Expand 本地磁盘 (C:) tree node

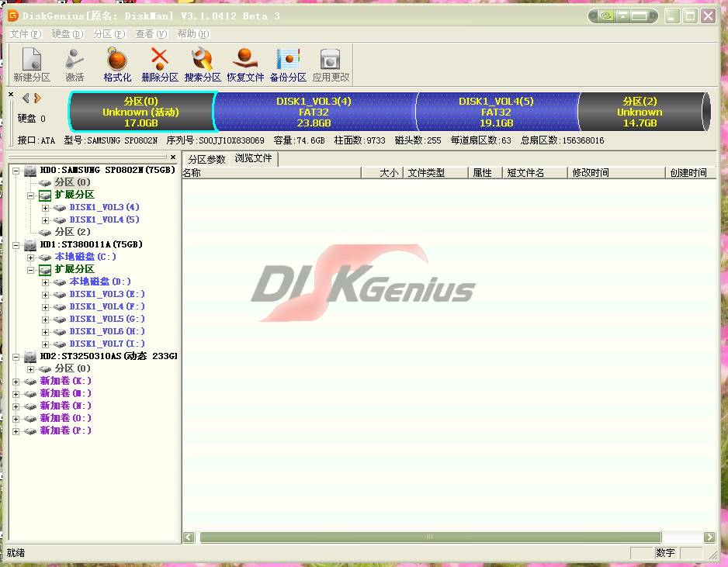[x=30, y=258]
